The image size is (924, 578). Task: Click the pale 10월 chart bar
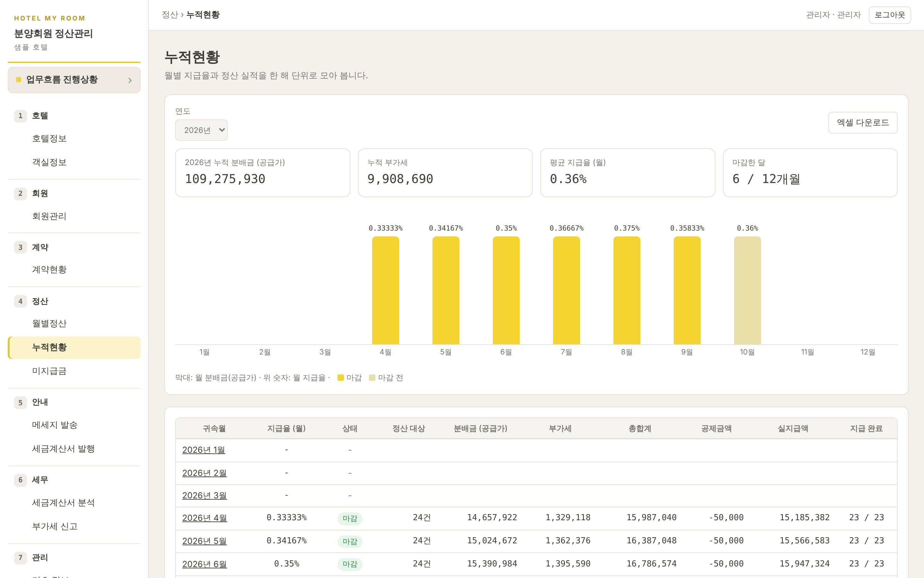click(747, 291)
